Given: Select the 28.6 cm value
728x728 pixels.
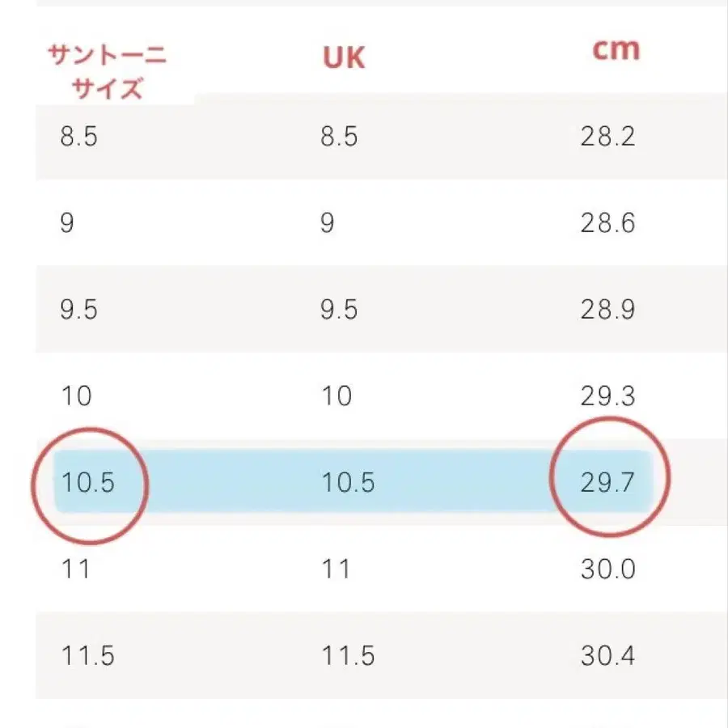Looking at the screenshot, I should (x=607, y=223).
